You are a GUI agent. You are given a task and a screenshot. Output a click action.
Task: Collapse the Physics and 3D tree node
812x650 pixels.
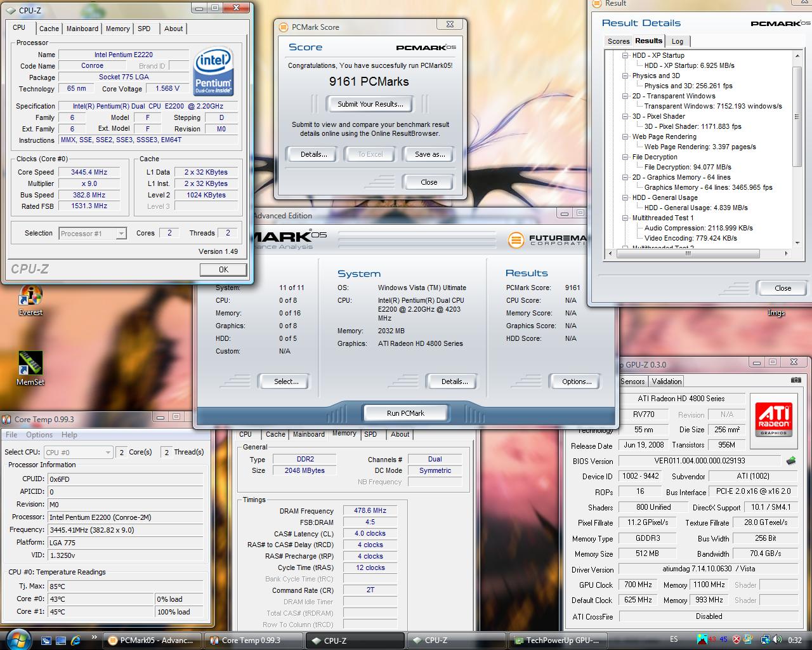[625, 76]
